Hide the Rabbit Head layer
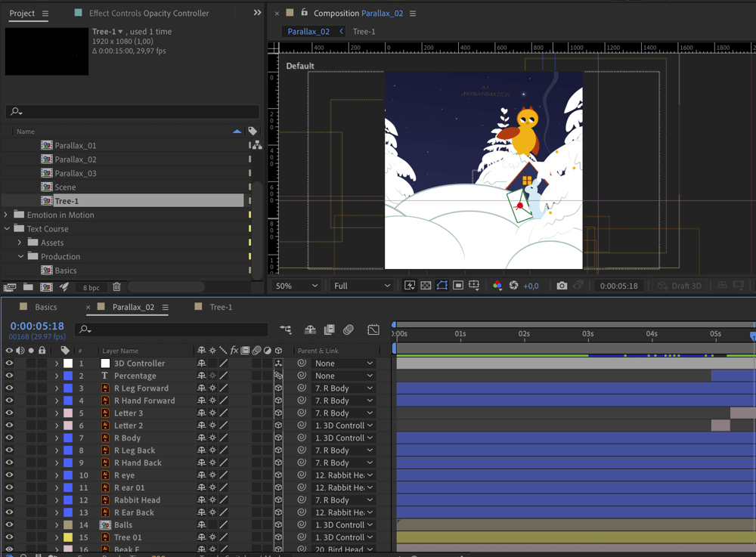 (x=9, y=500)
